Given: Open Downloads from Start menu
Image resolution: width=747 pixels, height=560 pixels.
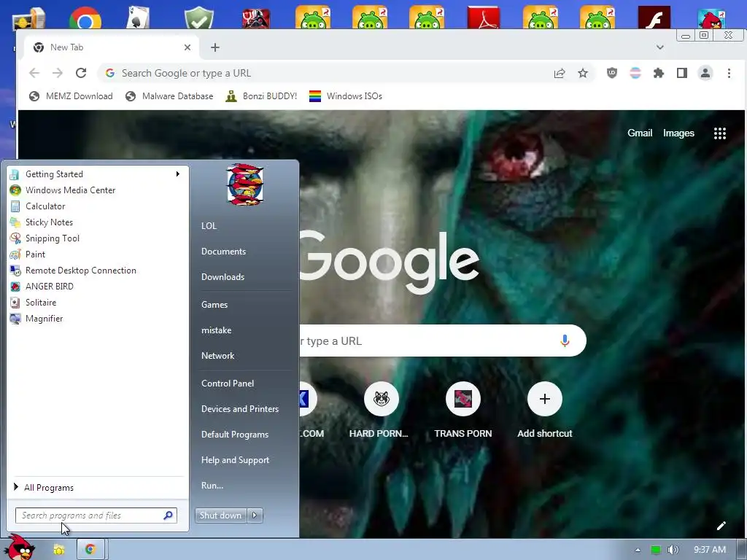Looking at the screenshot, I should click(223, 276).
